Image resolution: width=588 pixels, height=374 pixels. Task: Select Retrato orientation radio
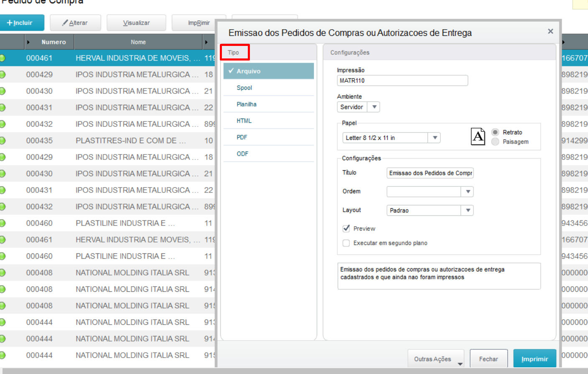(x=495, y=132)
